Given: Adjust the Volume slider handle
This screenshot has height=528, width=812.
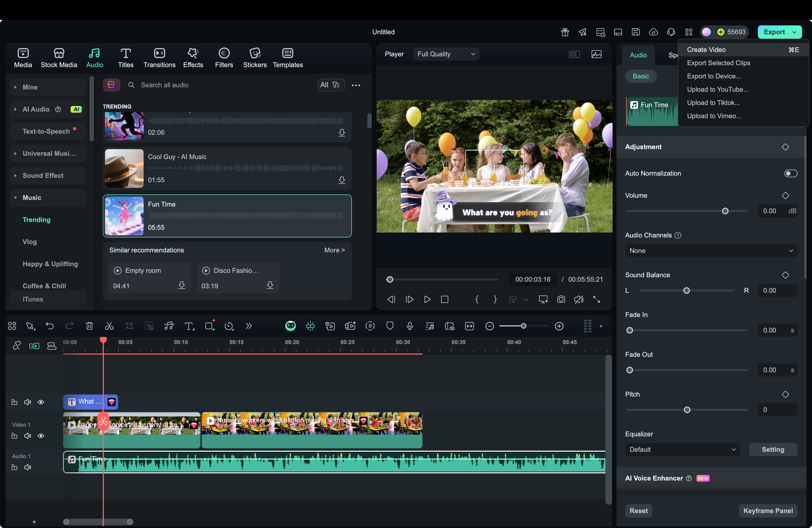Looking at the screenshot, I should coord(725,211).
